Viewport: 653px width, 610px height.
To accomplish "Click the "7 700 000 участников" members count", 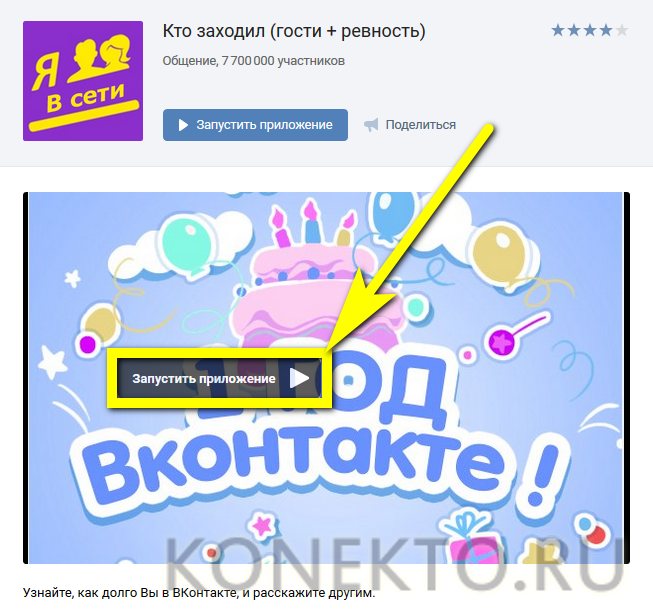I will (283, 61).
